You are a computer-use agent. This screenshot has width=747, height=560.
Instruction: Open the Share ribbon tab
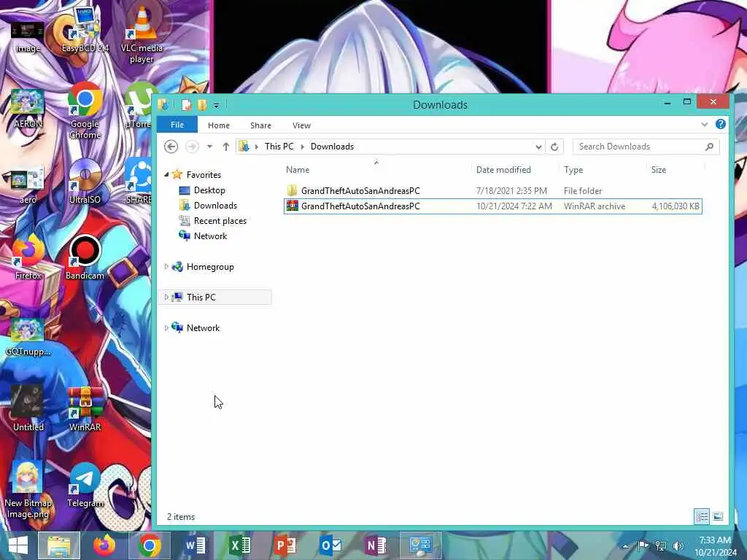[x=260, y=125]
